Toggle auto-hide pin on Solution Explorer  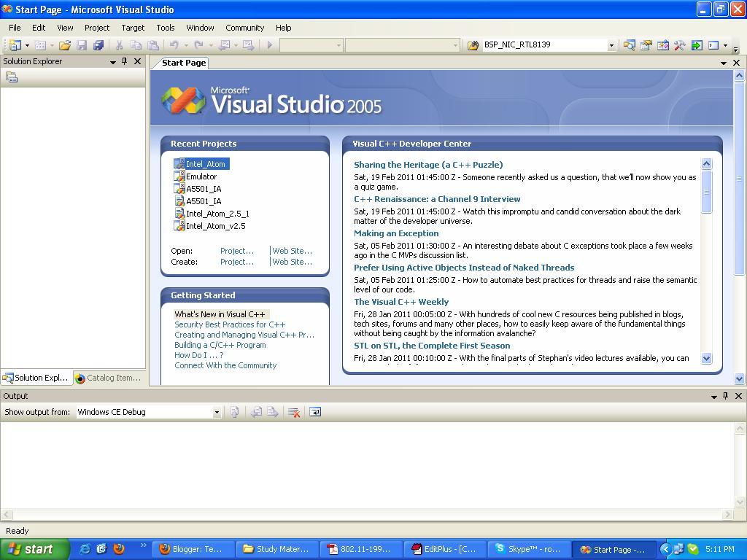tap(124, 61)
